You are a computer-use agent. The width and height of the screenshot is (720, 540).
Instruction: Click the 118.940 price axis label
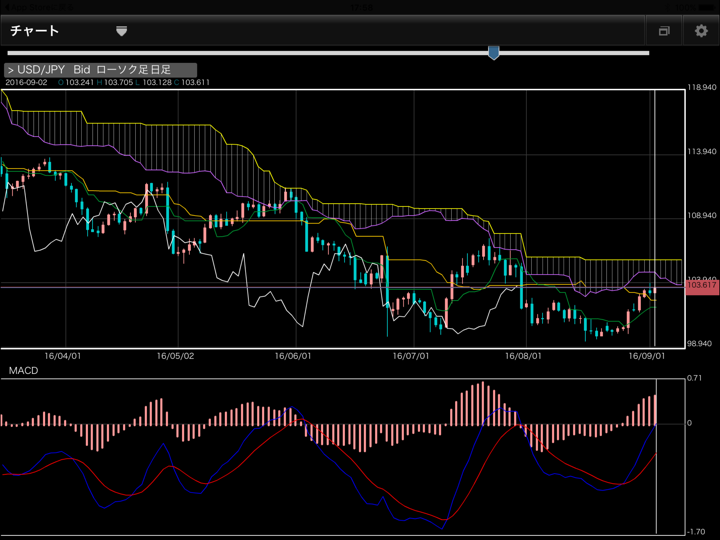point(703,88)
